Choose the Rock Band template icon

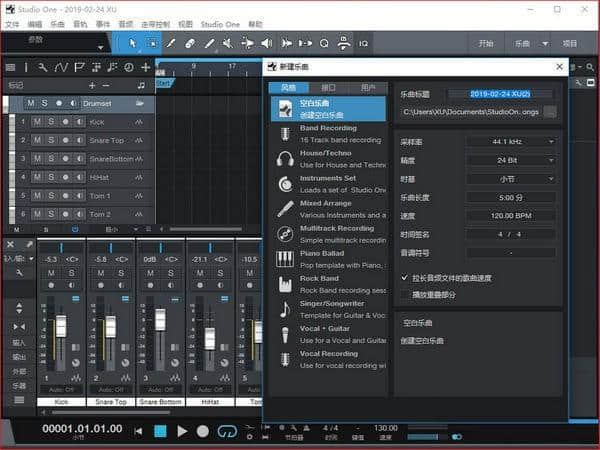tap(285, 283)
